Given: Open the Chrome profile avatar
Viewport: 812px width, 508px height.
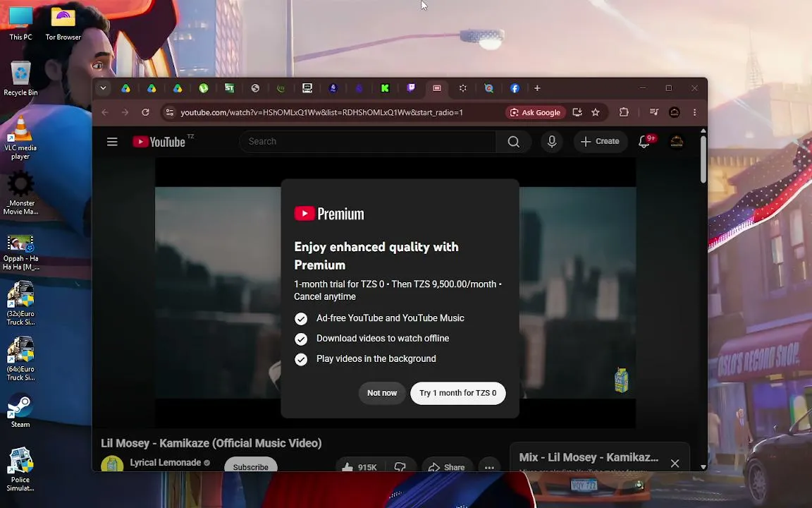Looking at the screenshot, I should click(675, 112).
